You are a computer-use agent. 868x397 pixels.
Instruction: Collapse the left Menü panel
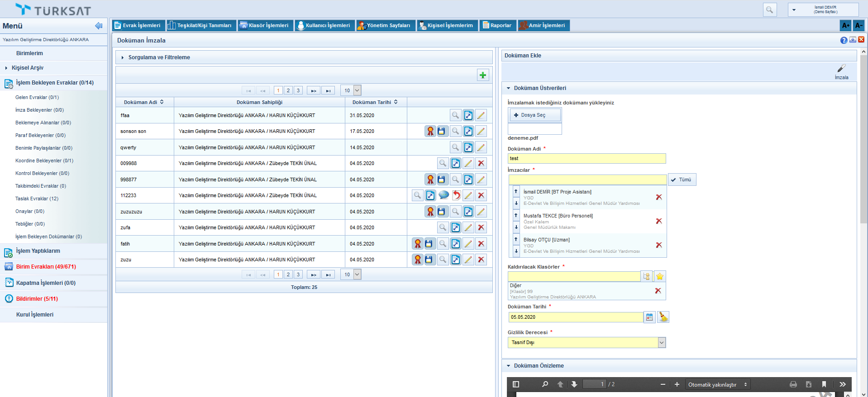(99, 26)
